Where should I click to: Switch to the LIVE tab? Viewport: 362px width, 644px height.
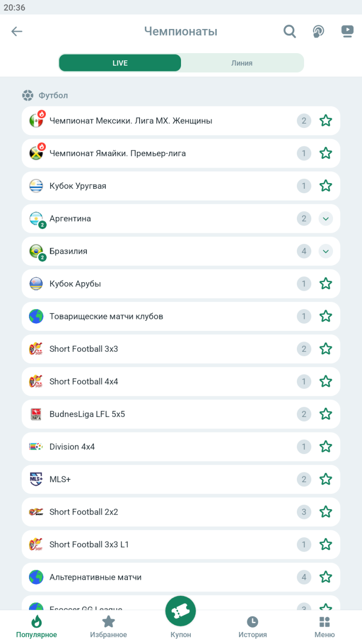pyautogui.click(x=120, y=63)
